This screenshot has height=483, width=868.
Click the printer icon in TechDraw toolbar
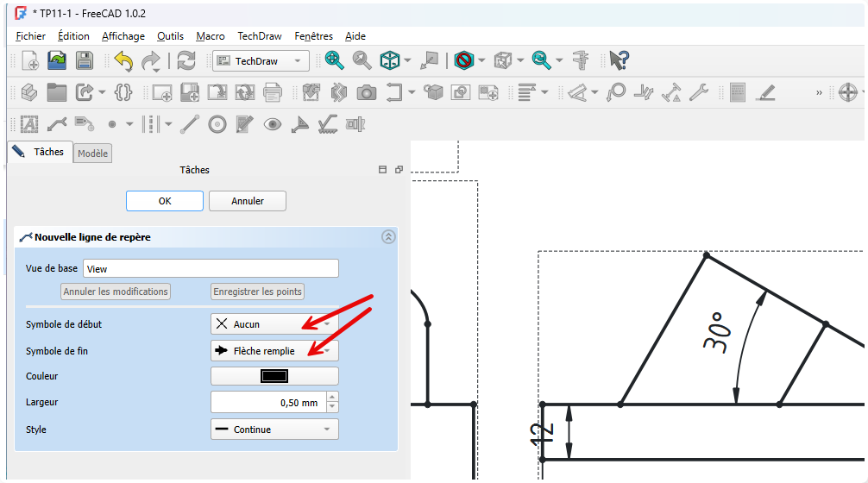pyautogui.click(x=273, y=92)
